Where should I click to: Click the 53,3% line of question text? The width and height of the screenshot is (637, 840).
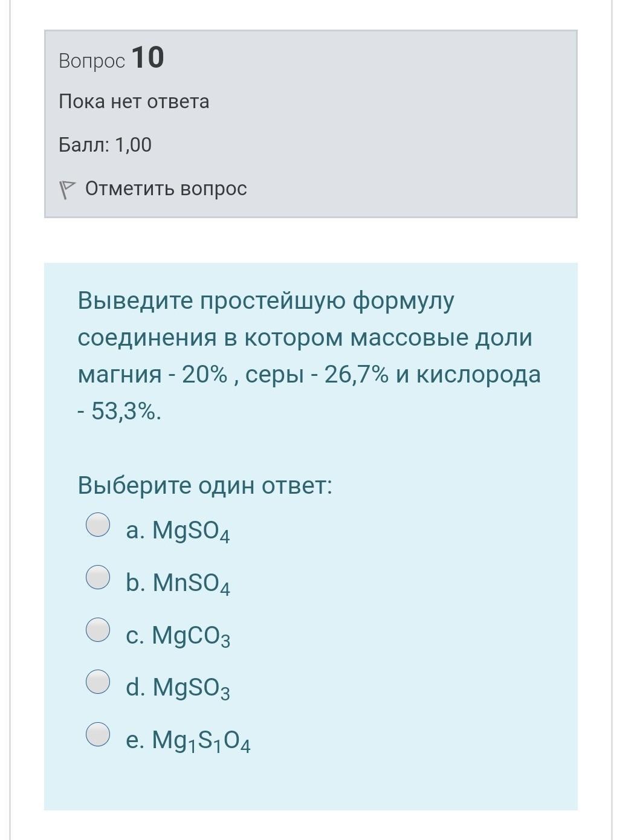(x=120, y=412)
